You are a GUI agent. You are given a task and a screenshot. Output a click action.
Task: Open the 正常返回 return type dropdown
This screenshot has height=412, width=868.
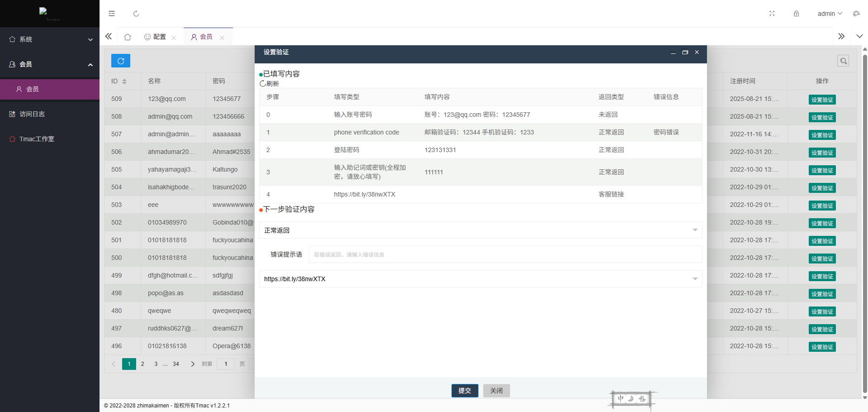[x=480, y=230]
